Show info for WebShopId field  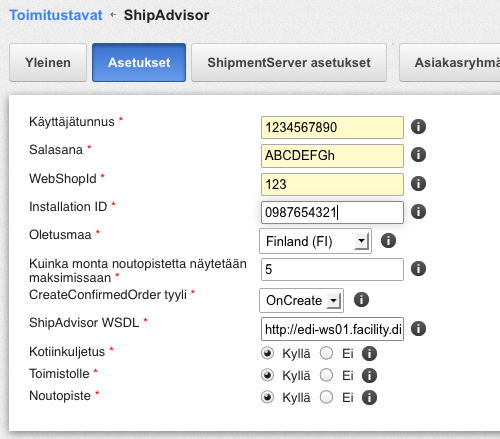point(418,184)
